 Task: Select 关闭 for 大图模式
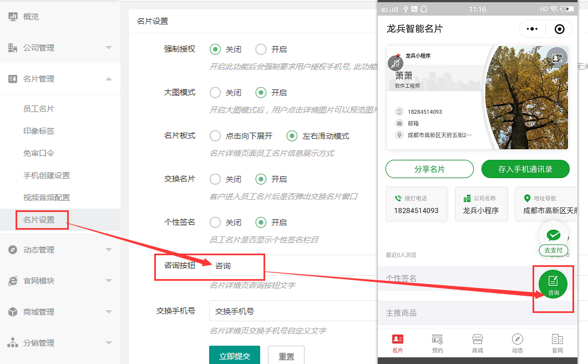click(215, 93)
